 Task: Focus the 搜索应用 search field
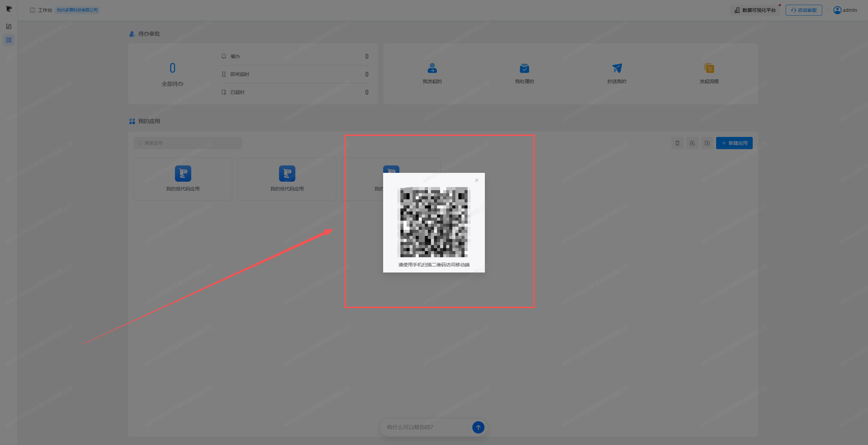[188, 143]
